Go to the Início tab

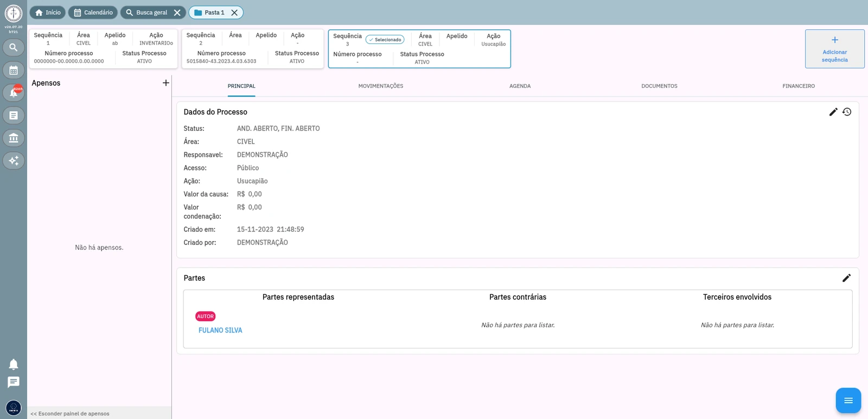pyautogui.click(x=48, y=12)
